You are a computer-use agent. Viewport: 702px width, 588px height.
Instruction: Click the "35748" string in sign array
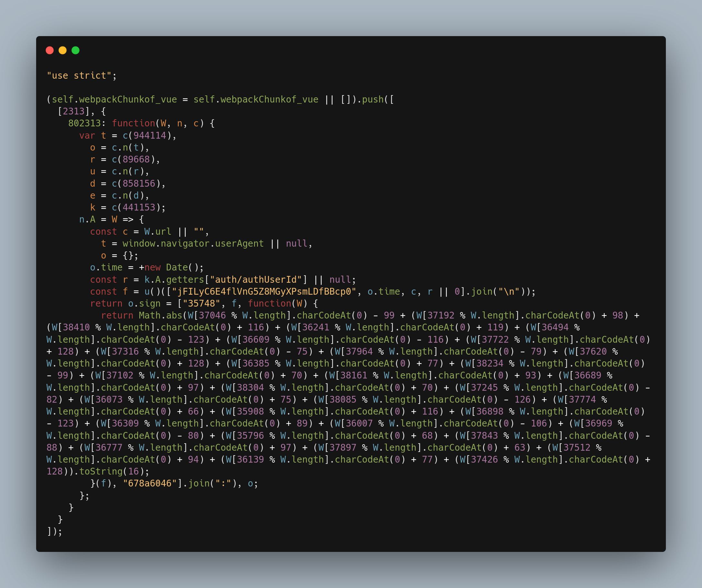[201, 304]
